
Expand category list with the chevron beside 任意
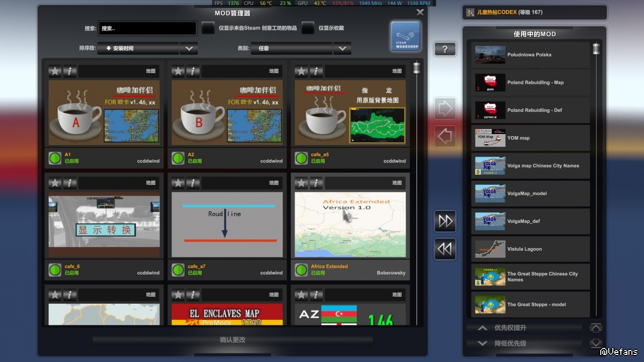(342, 49)
